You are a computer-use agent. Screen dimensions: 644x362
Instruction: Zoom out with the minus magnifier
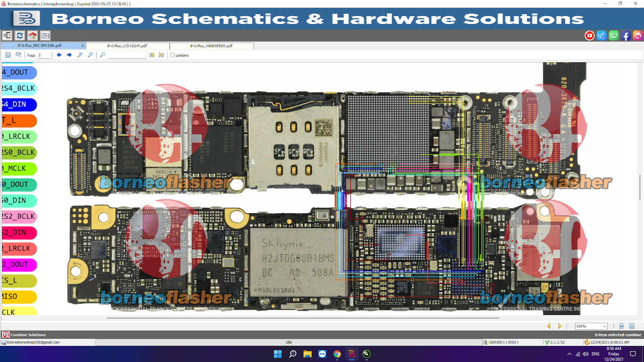pos(91,55)
